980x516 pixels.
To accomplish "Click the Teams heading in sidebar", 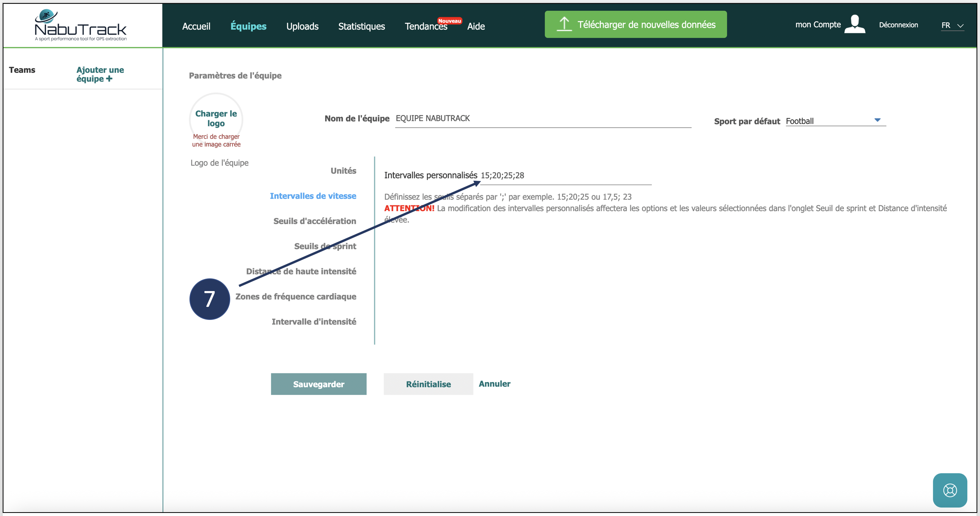I will coord(22,70).
